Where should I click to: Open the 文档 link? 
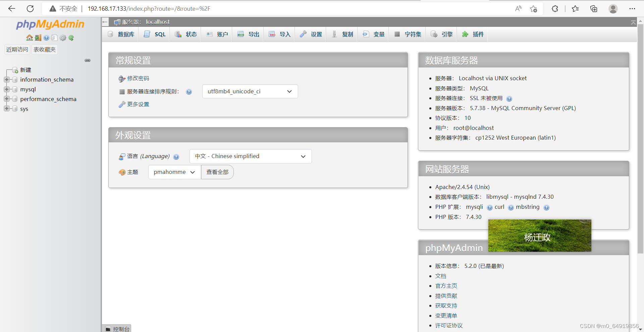(441, 276)
